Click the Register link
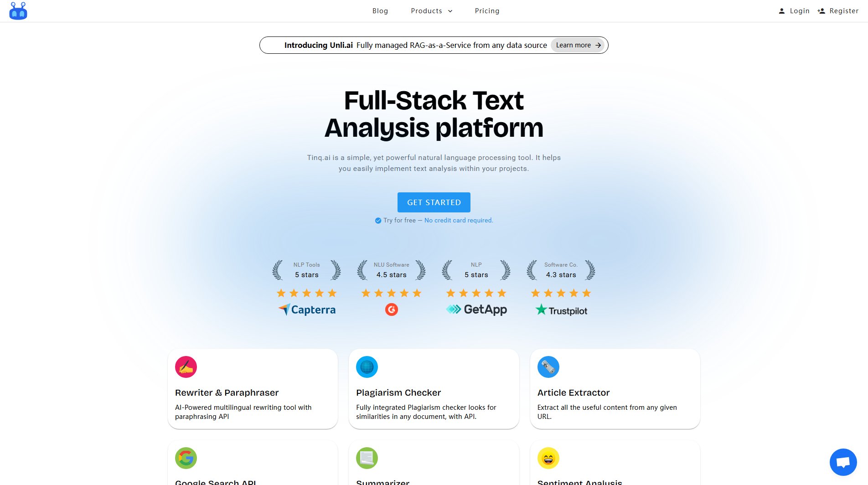Image resolution: width=868 pixels, height=485 pixels. click(x=843, y=10)
